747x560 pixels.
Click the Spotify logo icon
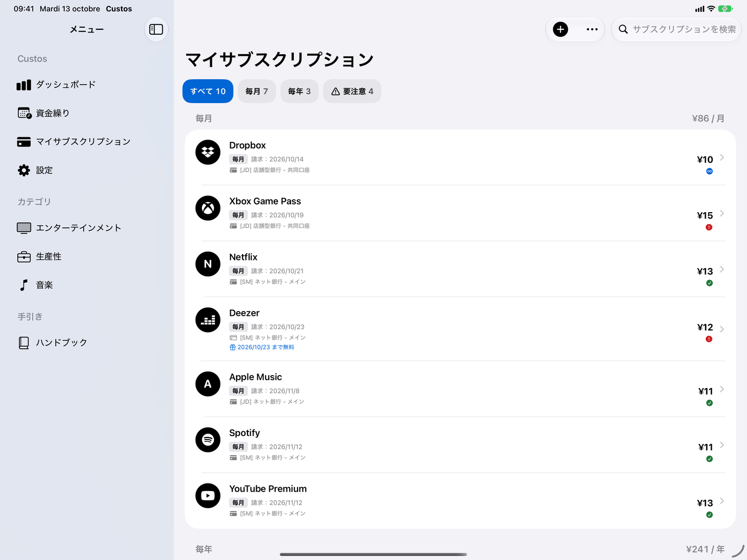point(208,440)
